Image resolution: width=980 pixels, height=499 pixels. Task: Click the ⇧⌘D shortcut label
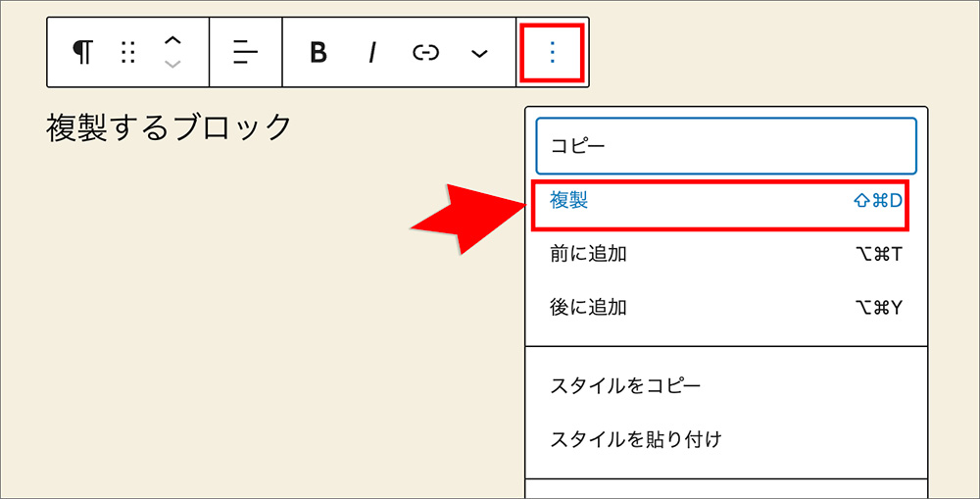tap(877, 201)
